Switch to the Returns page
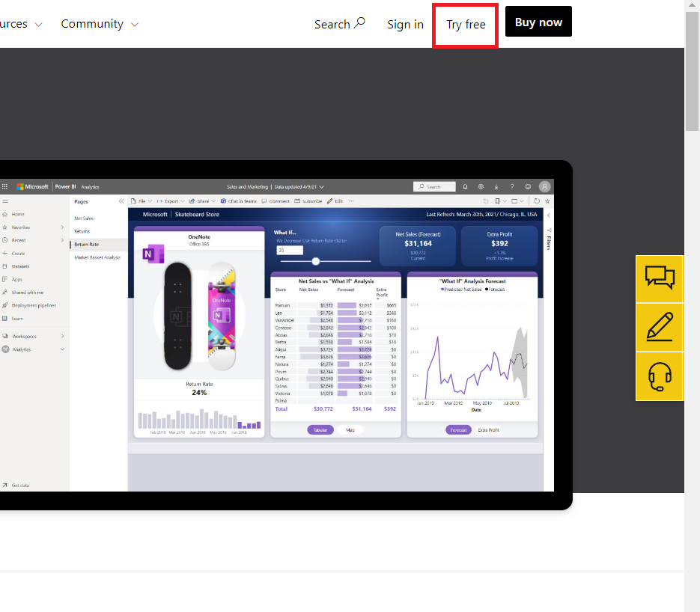The width and height of the screenshot is (700, 612). pos(82,231)
